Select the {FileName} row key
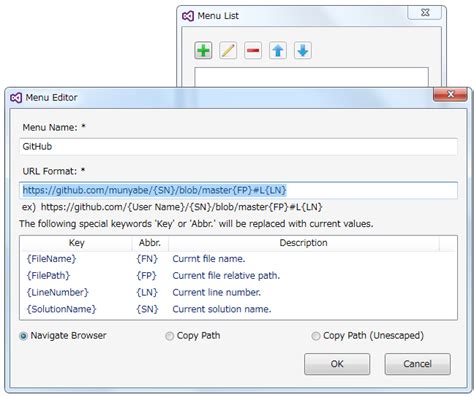Screen dimensions: 474x397 51,259
